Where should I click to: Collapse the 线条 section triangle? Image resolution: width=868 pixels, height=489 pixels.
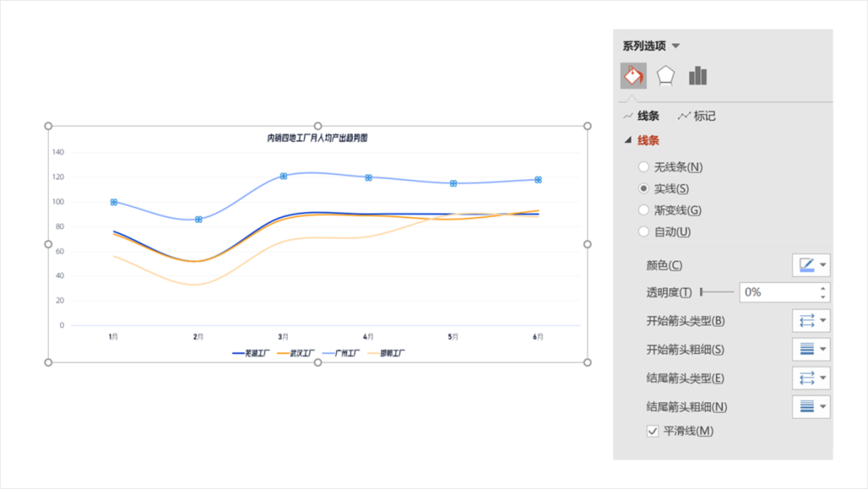(x=628, y=140)
